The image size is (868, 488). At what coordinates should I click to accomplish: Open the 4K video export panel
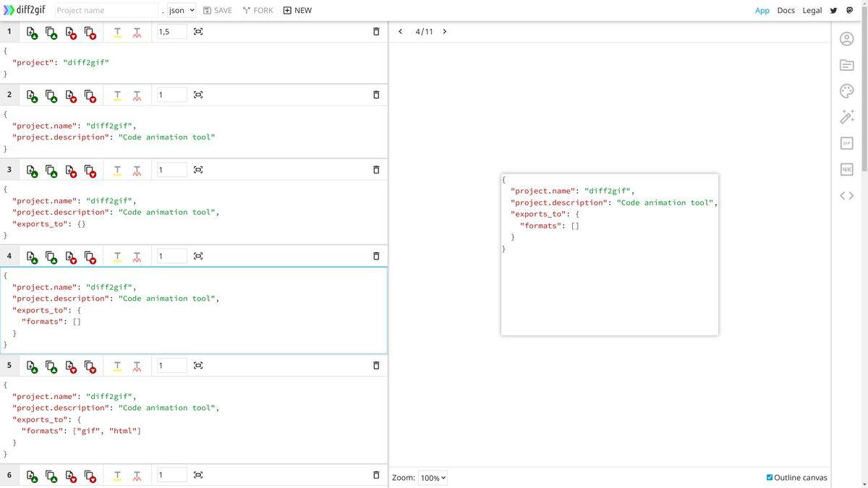coord(847,169)
